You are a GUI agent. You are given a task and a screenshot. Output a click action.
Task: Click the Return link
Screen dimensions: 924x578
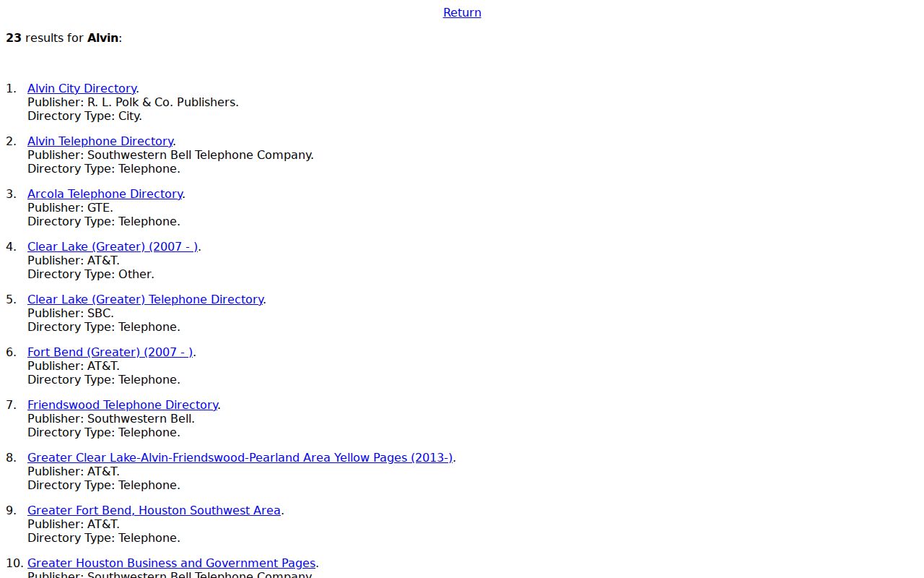[x=462, y=12]
